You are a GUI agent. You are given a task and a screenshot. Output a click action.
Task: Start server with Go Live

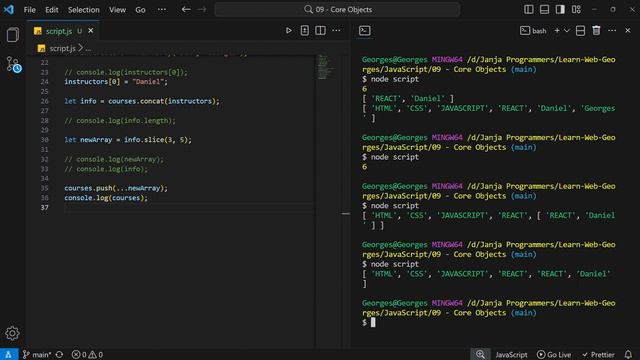click(554, 355)
